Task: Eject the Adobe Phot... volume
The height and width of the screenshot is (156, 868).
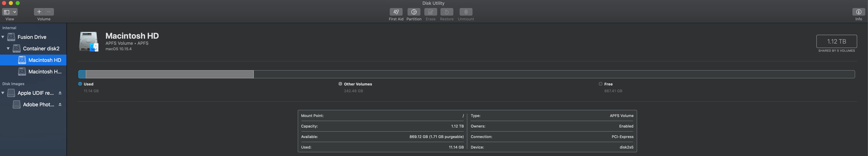Action: click(x=60, y=104)
